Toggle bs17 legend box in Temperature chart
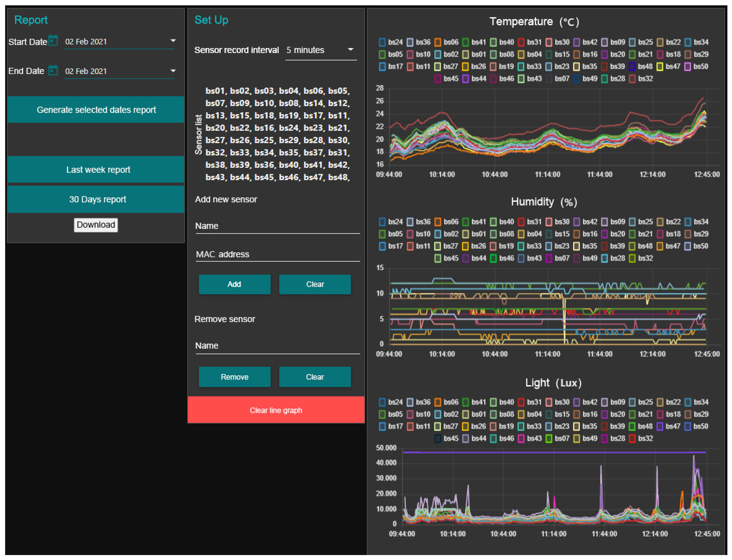This screenshot has width=732, height=560. coord(382,67)
